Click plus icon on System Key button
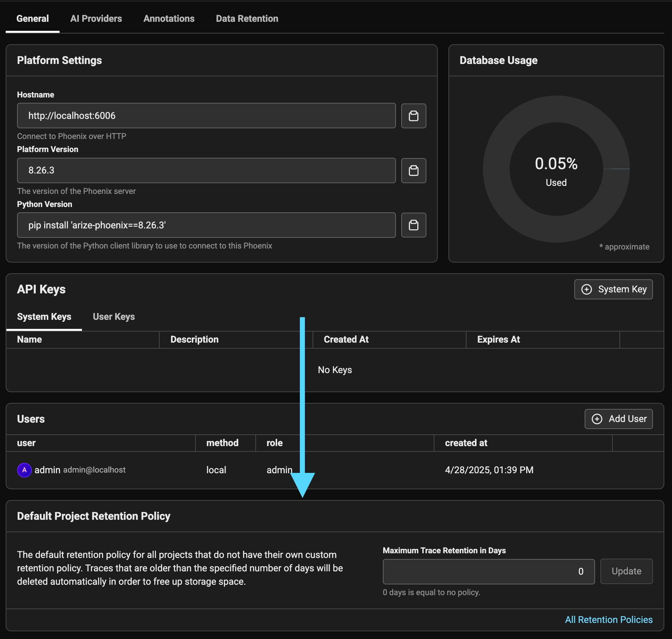The width and height of the screenshot is (672, 639). (x=586, y=289)
